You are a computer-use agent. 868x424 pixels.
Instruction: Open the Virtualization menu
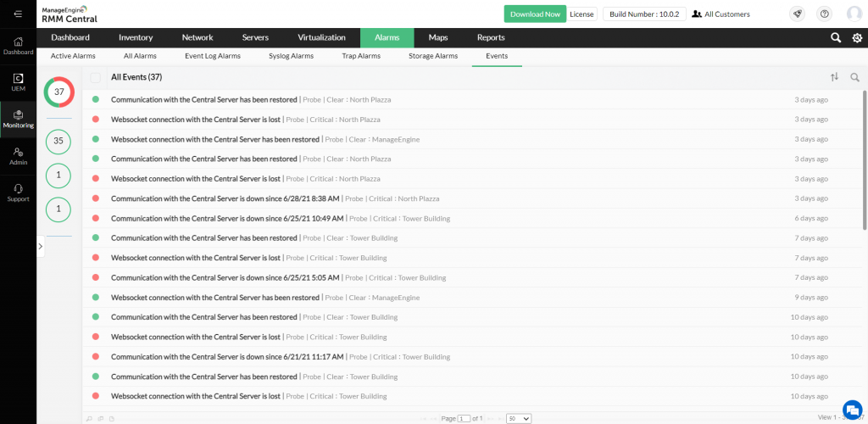(x=321, y=37)
